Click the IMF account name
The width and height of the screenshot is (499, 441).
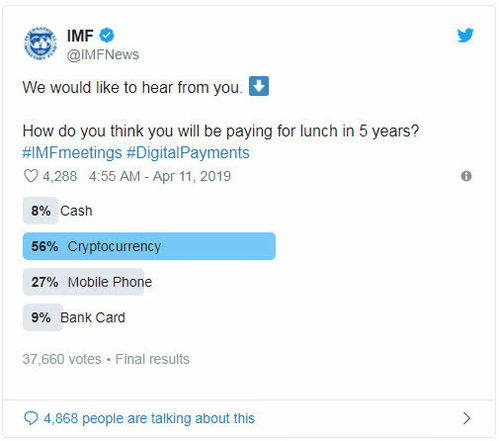click(80, 36)
